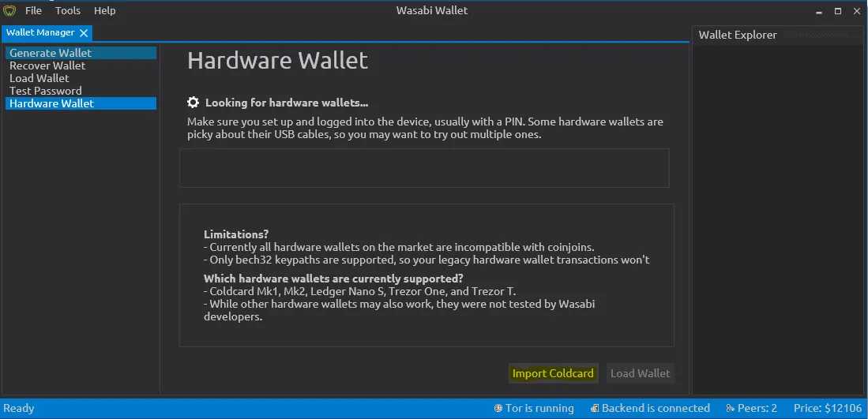Close the Wallet Manager tab
This screenshot has height=419, width=868.
pyautogui.click(x=84, y=33)
